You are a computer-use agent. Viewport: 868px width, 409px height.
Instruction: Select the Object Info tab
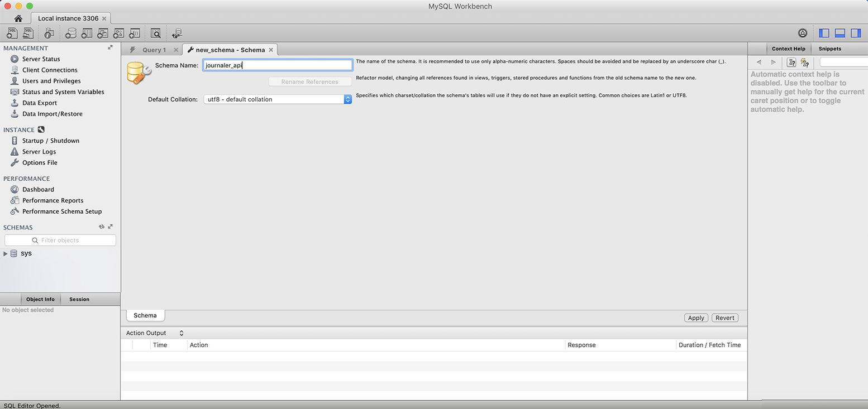[x=40, y=299]
